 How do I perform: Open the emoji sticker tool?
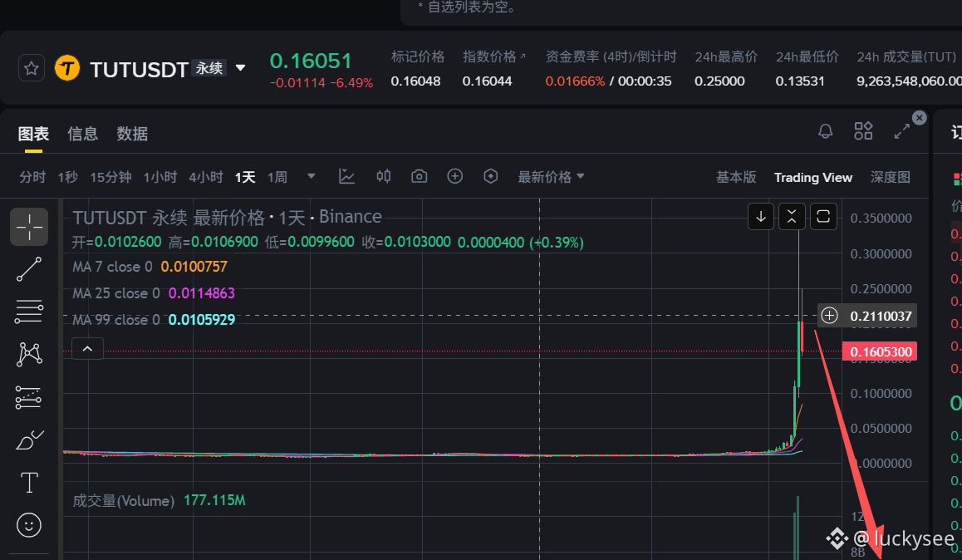[x=29, y=525]
